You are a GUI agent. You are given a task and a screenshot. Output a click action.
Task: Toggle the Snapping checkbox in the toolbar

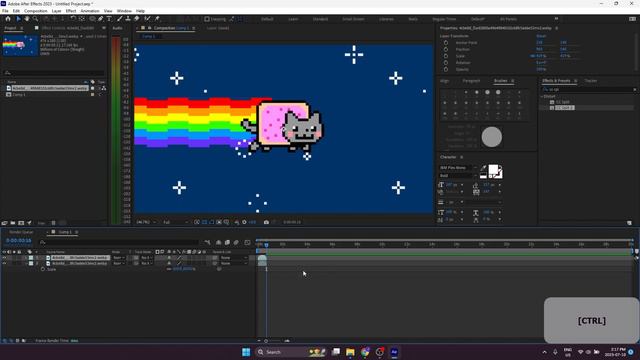pyautogui.click(x=207, y=19)
